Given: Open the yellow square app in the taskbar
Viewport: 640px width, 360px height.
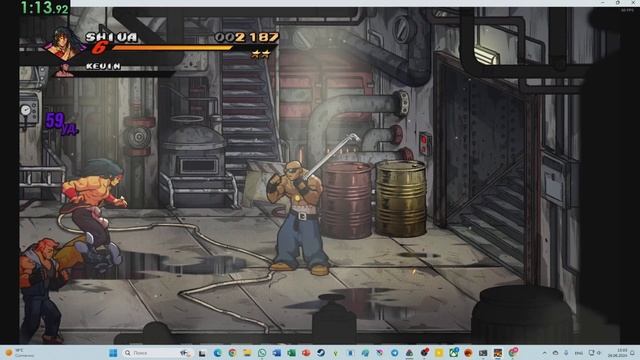Looking at the screenshot, I should pos(439,353).
